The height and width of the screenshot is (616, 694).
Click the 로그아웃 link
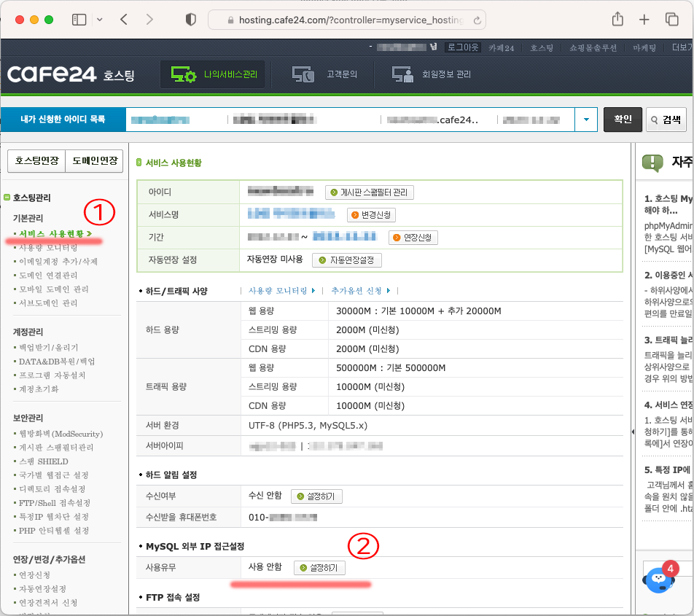pyautogui.click(x=463, y=47)
